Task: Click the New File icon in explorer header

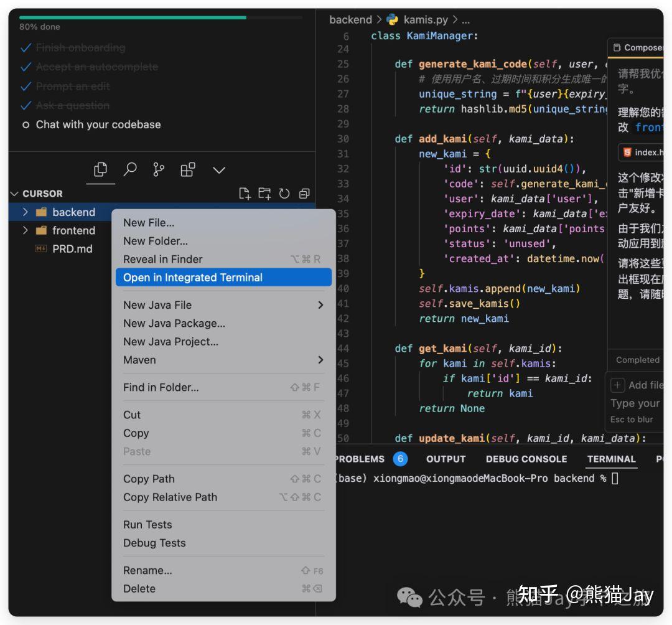Action: (x=245, y=194)
